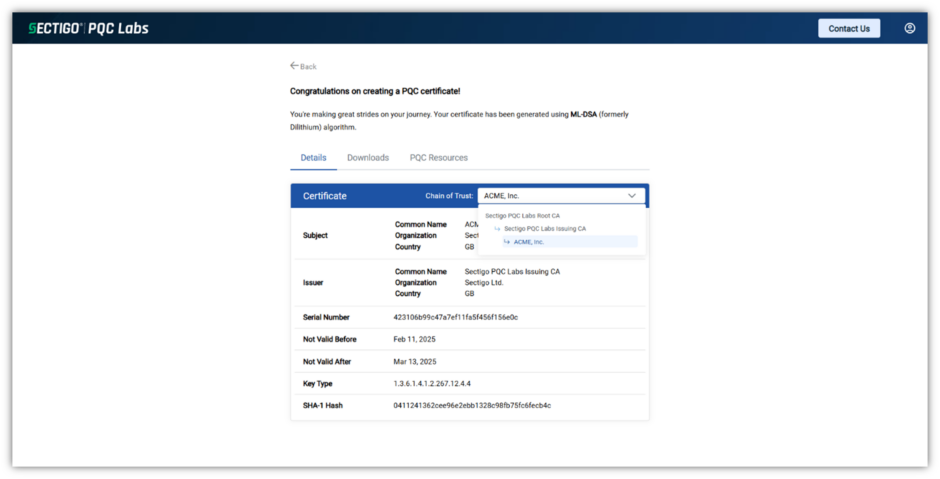
Task: Open the user account profile icon
Action: 909,28
